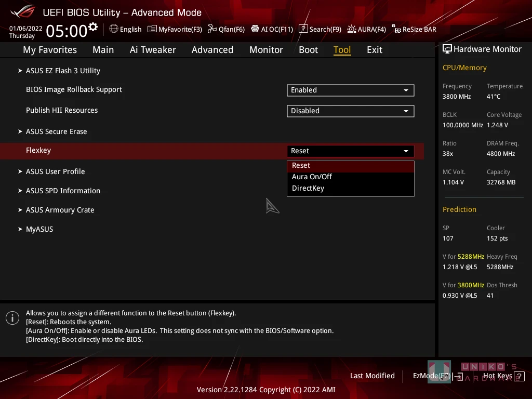This screenshot has height=399, width=532.
Task: Open clock settings gear icon
Action: pyautogui.click(x=93, y=26)
